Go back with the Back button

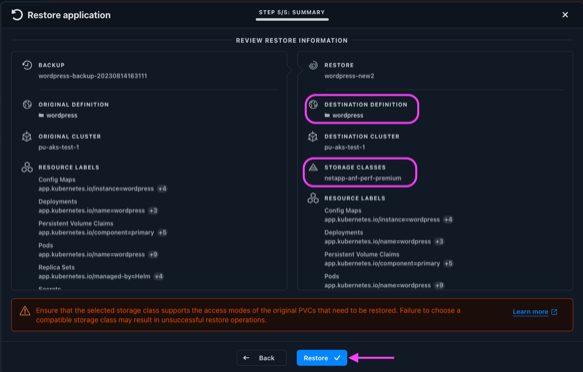click(261, 358)
